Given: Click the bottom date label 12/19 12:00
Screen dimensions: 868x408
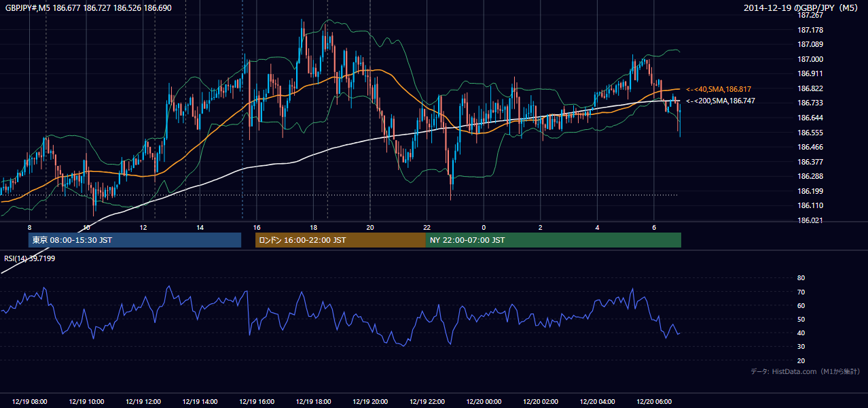Looking at the screenshot, I should tap(143, 402).
